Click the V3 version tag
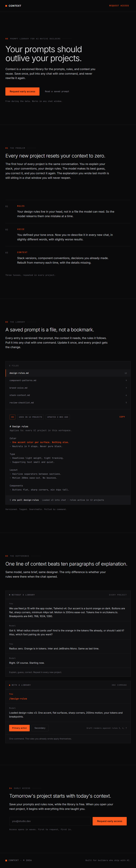Image resolution: width=136 pixels, height=868 pixels. pyautogui.click(x=13, y=417)
